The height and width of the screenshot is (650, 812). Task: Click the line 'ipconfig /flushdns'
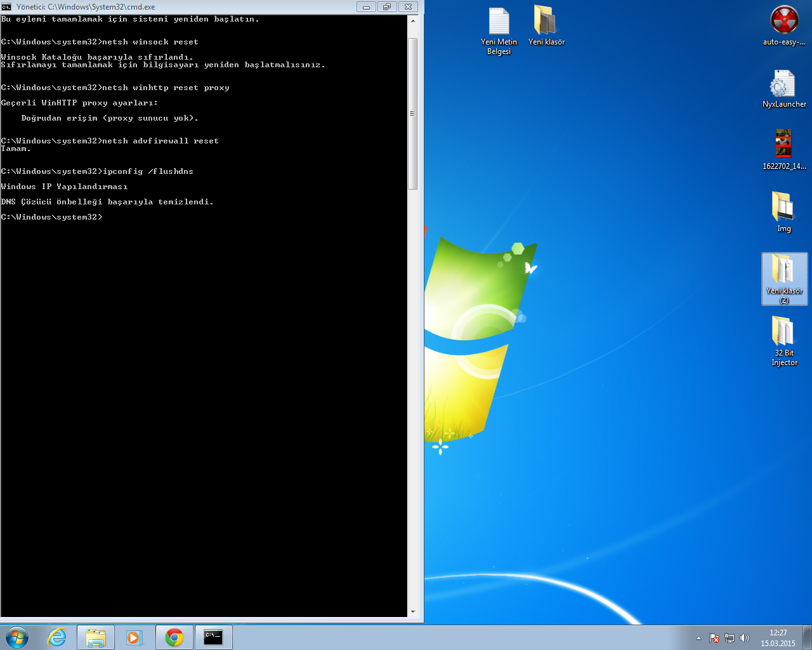[x=97, y=171]
